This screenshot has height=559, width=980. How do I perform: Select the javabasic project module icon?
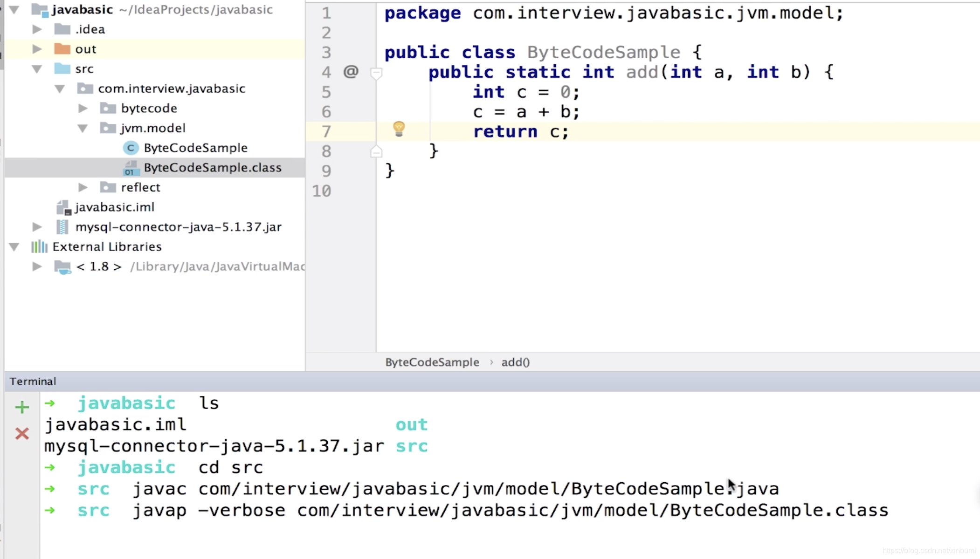point(40,10)
